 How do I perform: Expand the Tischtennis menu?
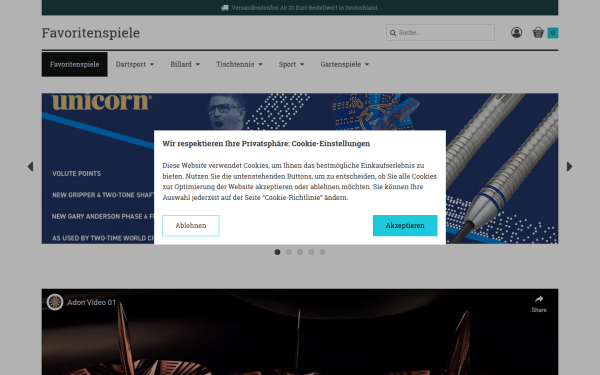click(239, 64)
